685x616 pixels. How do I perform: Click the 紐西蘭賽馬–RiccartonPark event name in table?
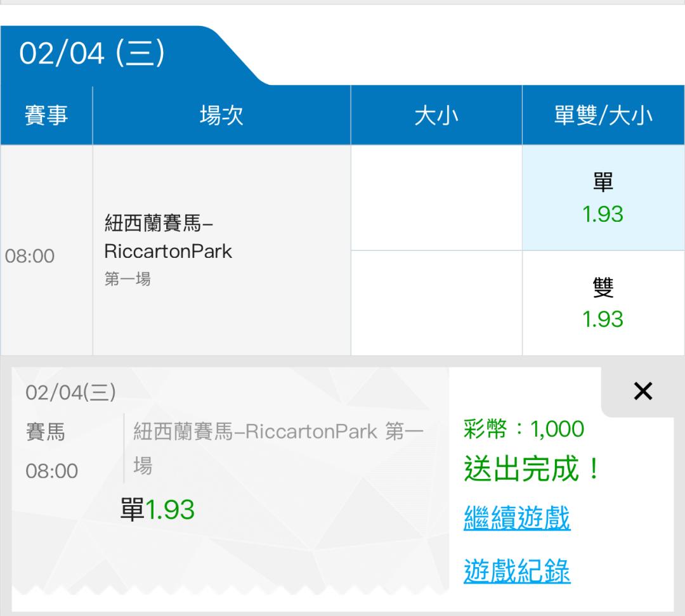tap(168, 237)
